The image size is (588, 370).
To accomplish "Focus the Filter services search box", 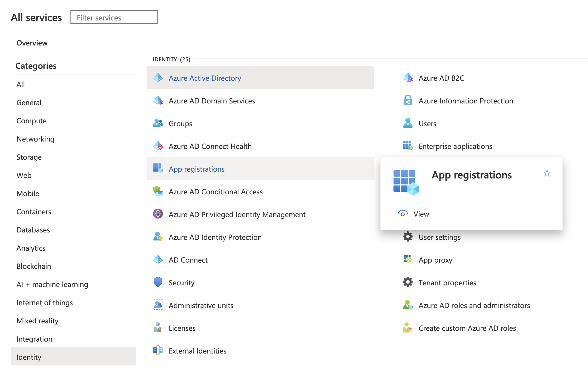I will pyautogui.click(x=114, y=18).
